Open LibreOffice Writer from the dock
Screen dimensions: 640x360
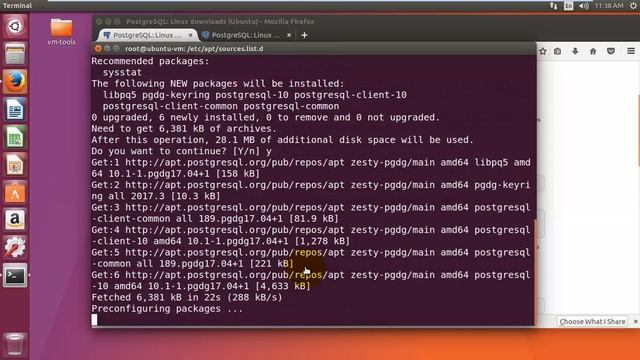[15, 109]
